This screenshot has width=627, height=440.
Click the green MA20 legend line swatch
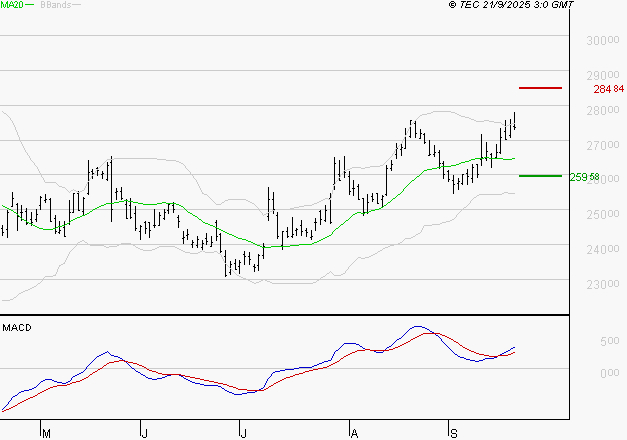pos(29,6)
